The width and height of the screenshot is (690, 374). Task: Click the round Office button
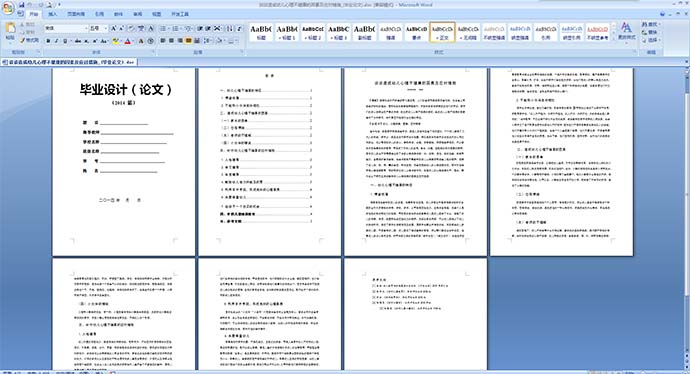point(8,7)
